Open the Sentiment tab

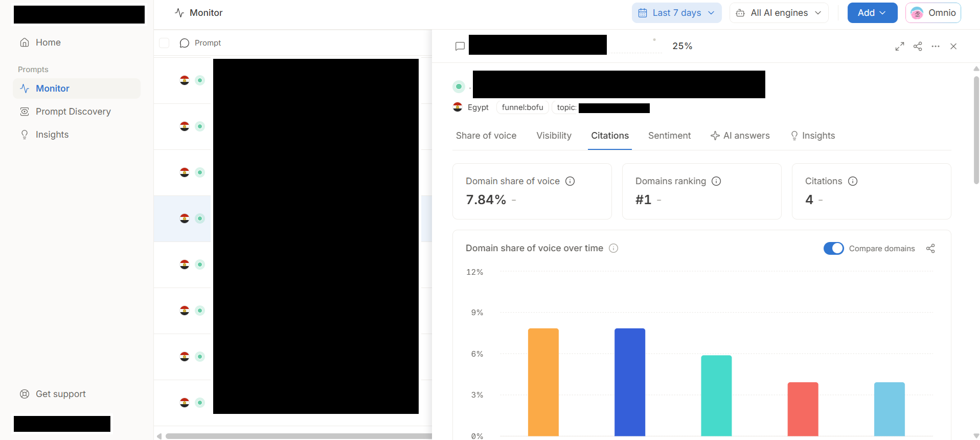pos(669,136)
